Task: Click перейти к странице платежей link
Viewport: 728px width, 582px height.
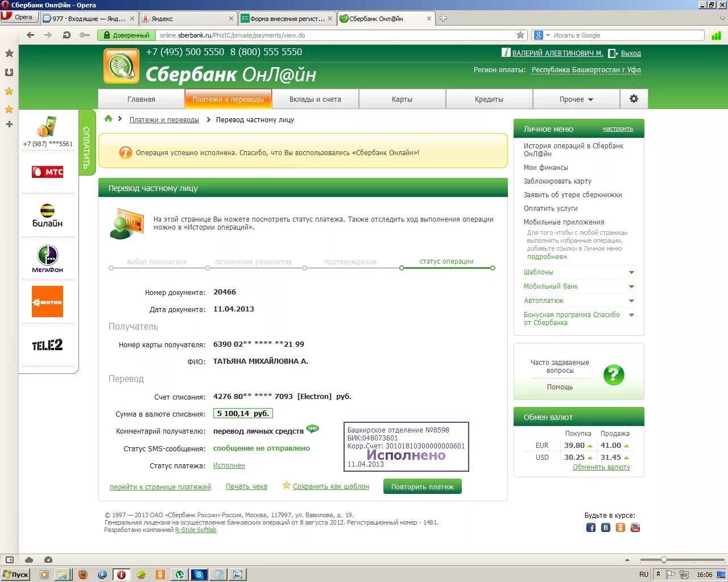Action: [x=160, y=487]
